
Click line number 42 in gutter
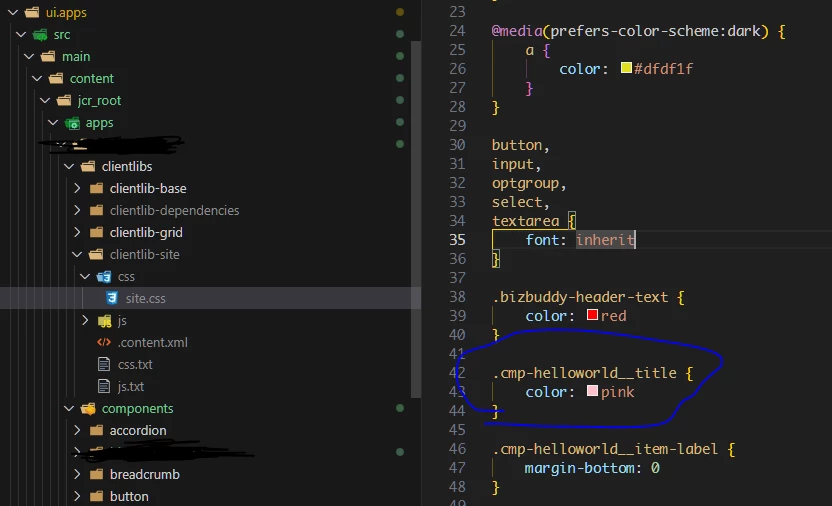[457, 372]
